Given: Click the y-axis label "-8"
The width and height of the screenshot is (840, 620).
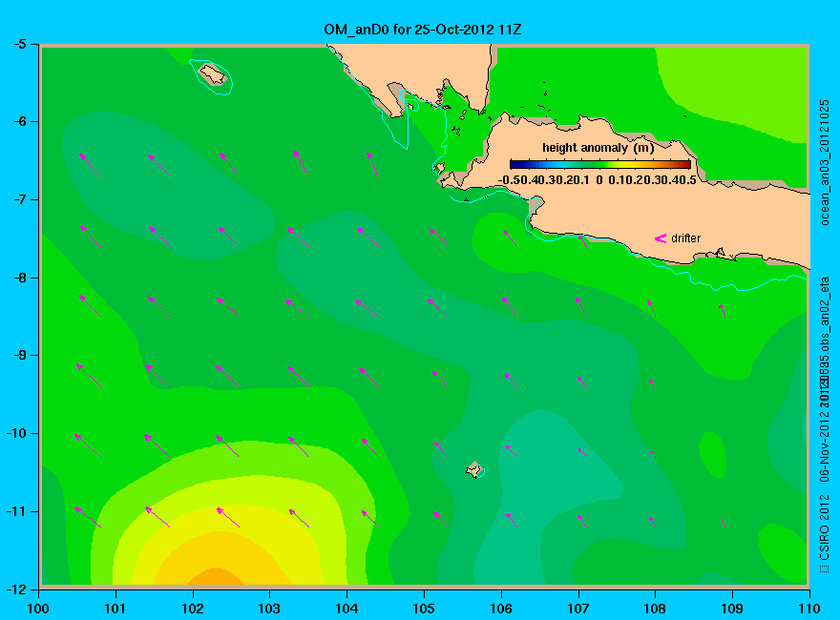Looking at the screenshot, I should coord(19,278).
